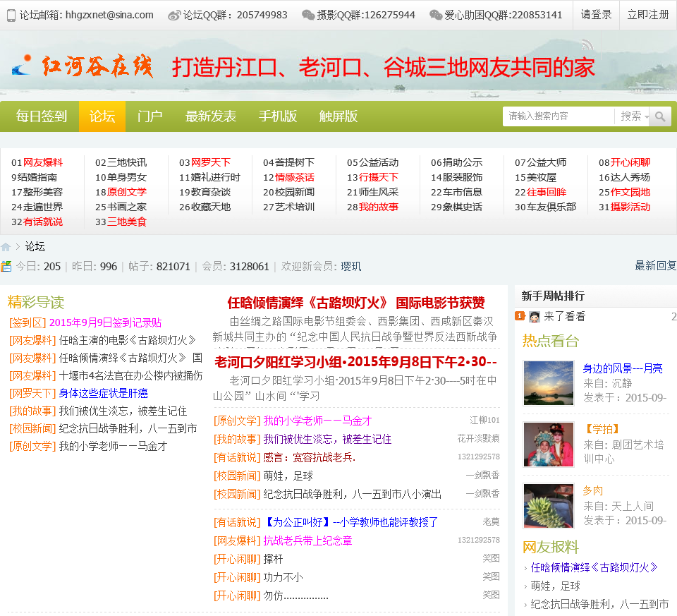The height and width of the screenshot is (616, 677).
Task: Click user avatar icon next to 来了看看
Action: [x=535, y=317]
